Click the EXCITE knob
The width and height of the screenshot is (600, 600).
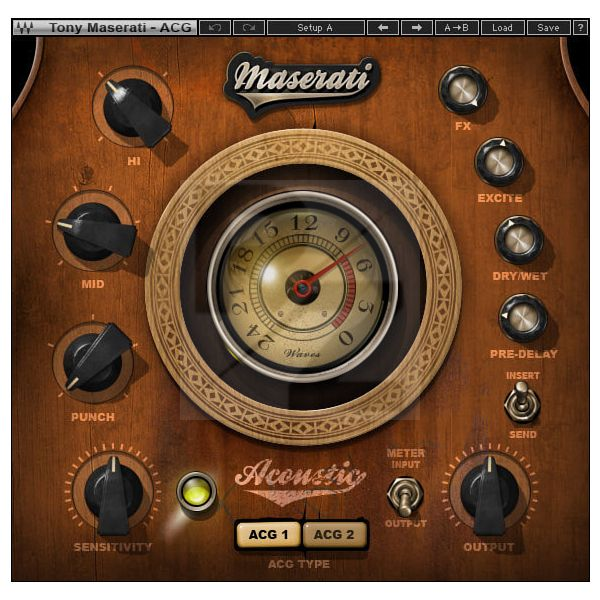pyautogui.click(x=499, y=162)
